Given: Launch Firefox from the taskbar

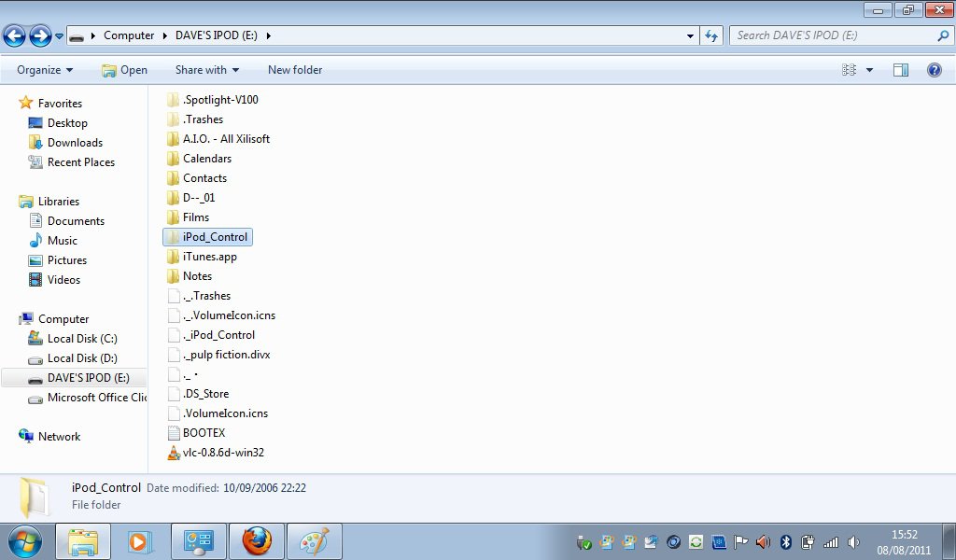Looking at the screenshot, I should pyautogui.click(x=256, y=541).
